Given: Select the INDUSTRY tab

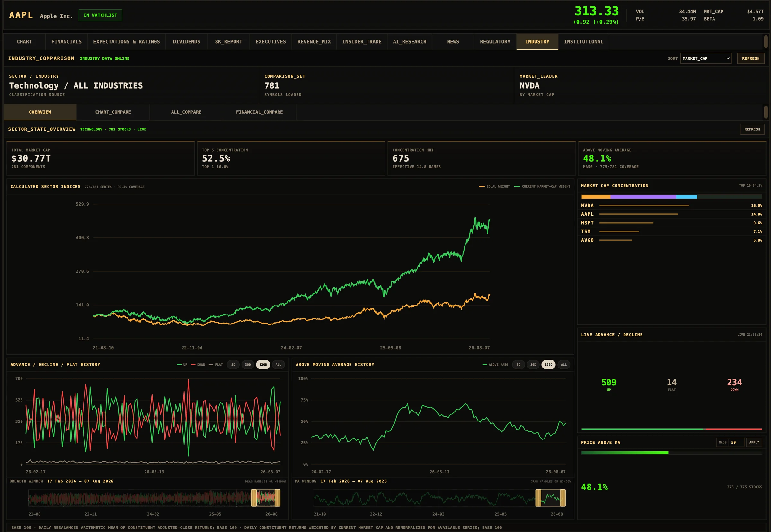Looking at the screenshot, I should coord(537,42).
